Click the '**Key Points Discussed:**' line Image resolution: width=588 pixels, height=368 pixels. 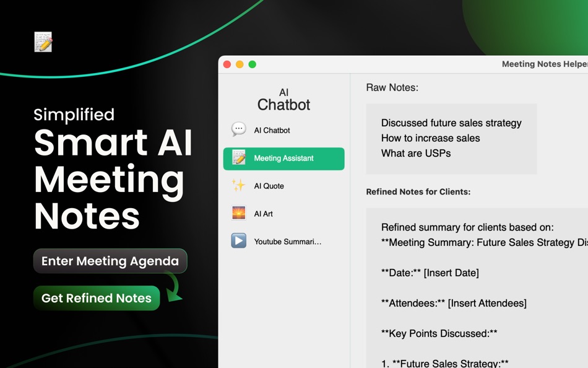(x=439, y=333)
